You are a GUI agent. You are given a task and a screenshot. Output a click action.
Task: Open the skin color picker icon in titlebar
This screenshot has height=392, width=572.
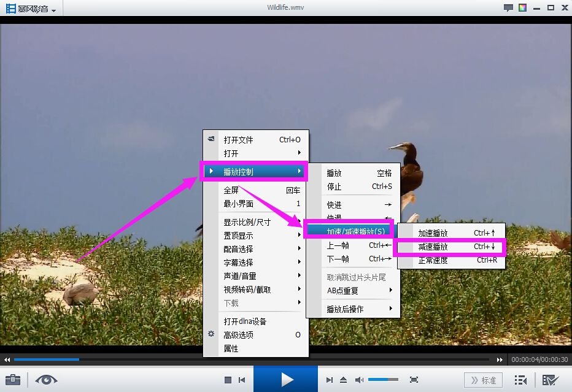click(524, 7)
